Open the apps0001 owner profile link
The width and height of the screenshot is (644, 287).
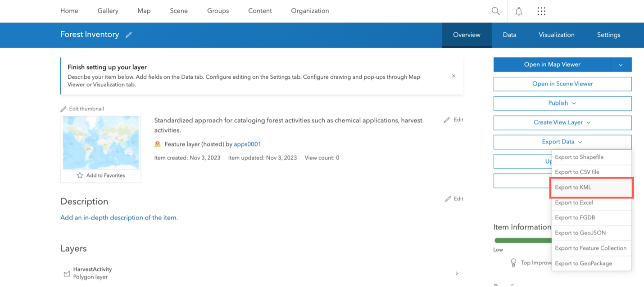coord(247,144)
